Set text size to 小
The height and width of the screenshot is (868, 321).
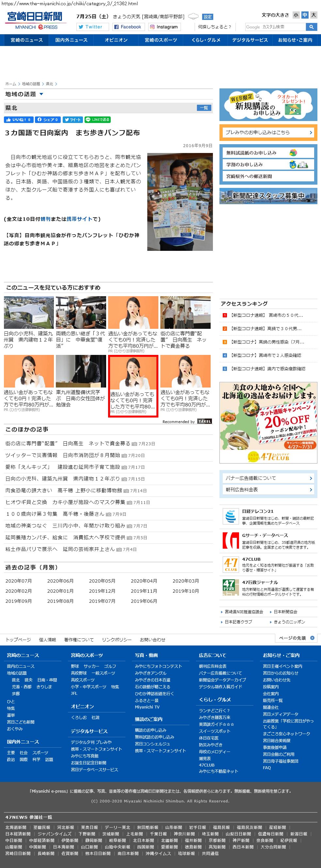296,15
